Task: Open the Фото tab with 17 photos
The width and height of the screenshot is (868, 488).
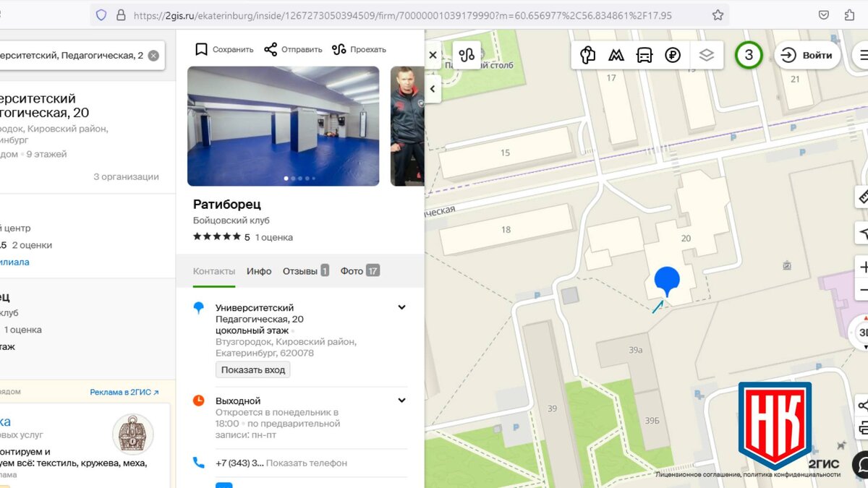Action: 360,271
